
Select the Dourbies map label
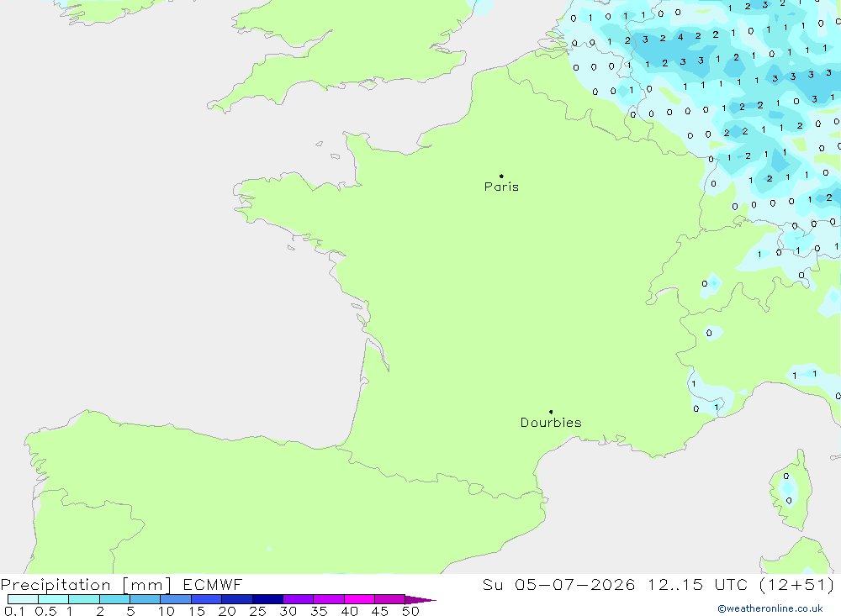[x=551, y=423]
